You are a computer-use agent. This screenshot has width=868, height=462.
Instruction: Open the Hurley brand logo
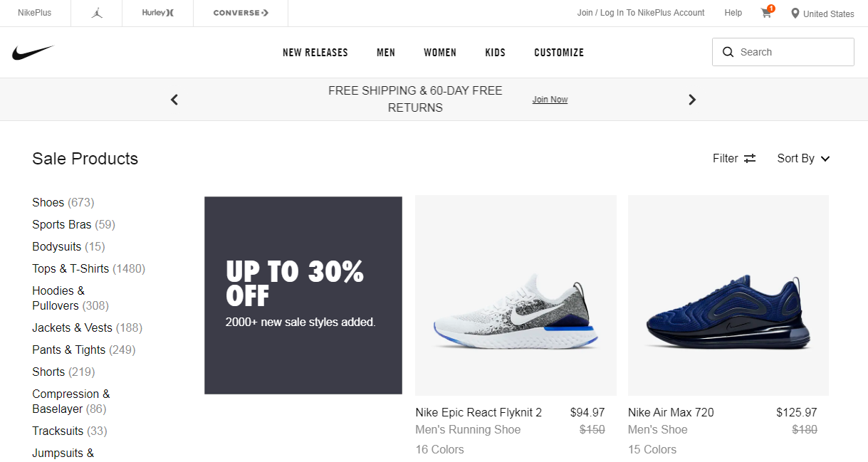pos(157,13)
